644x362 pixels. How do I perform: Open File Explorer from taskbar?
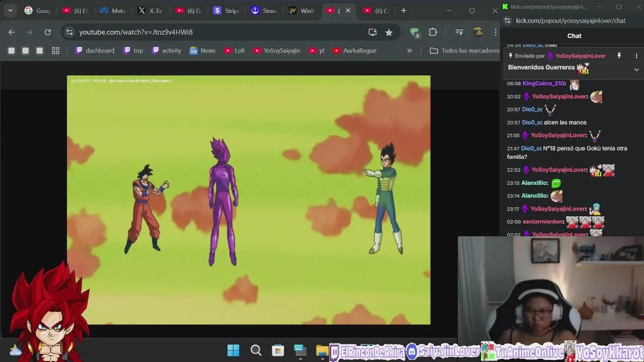322,350
